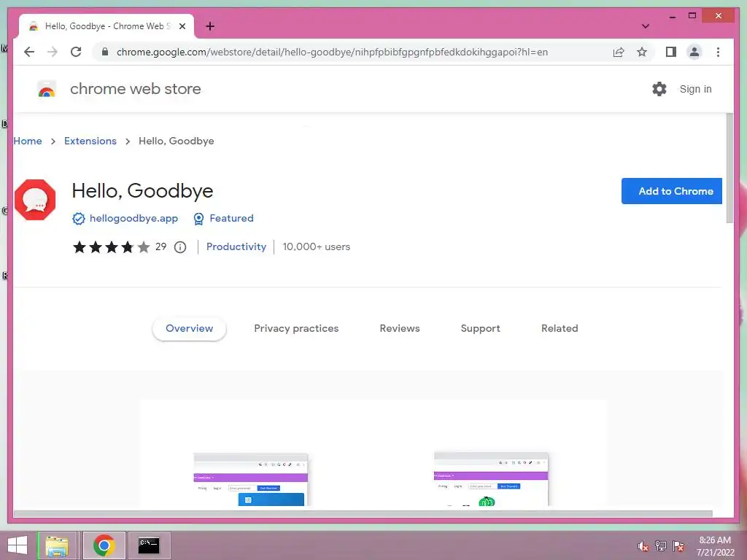Open the left extension screenshot thumbnail
747x560 pixels.
coord(250,479)
